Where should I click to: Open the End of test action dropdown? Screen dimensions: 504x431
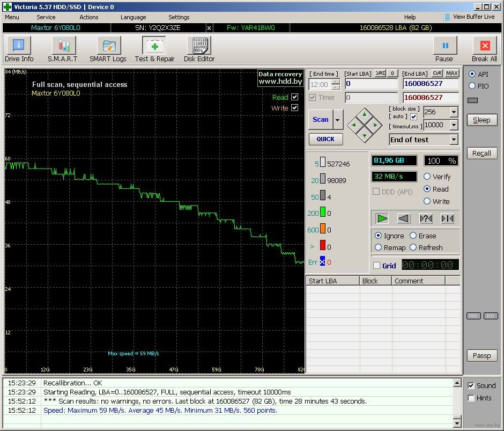(454, 140)
